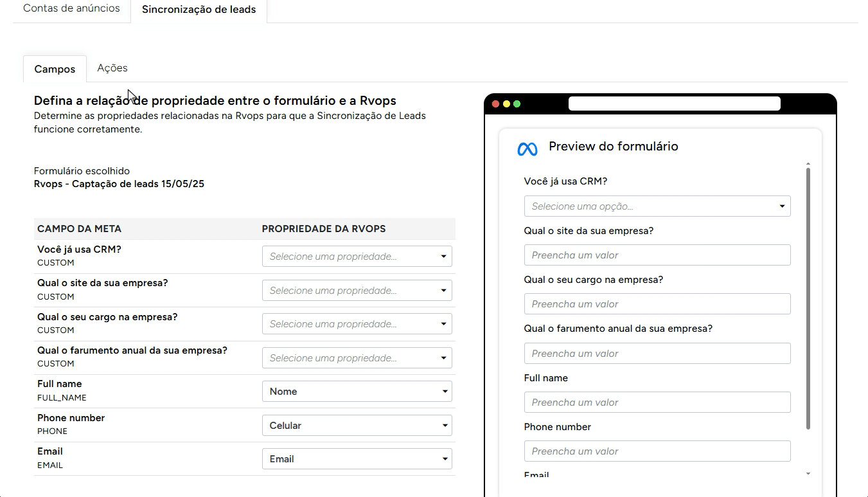The width and height of the screenshot is (868, 497).
Task: Click preview input for company site question
Action: [657, 255]
